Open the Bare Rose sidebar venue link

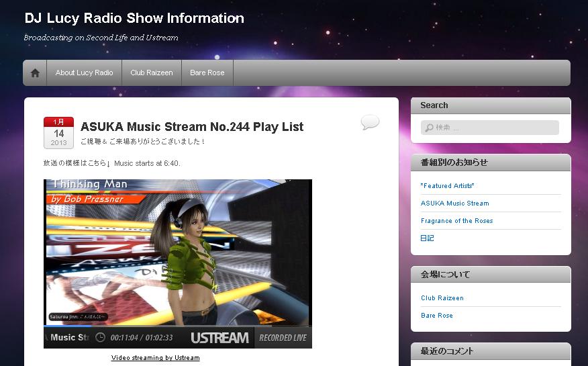click(x=437, y=316)
